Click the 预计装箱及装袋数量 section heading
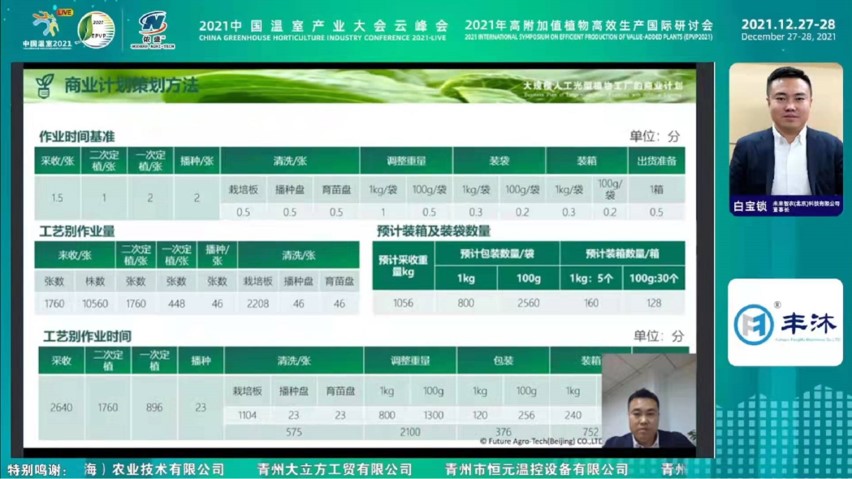Screen dimensions: 852x479 point(433,230)
